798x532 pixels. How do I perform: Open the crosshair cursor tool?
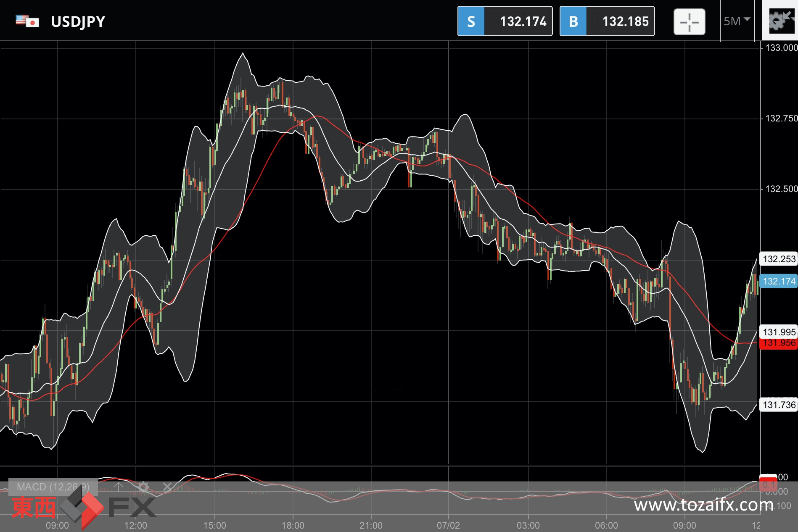689,21
